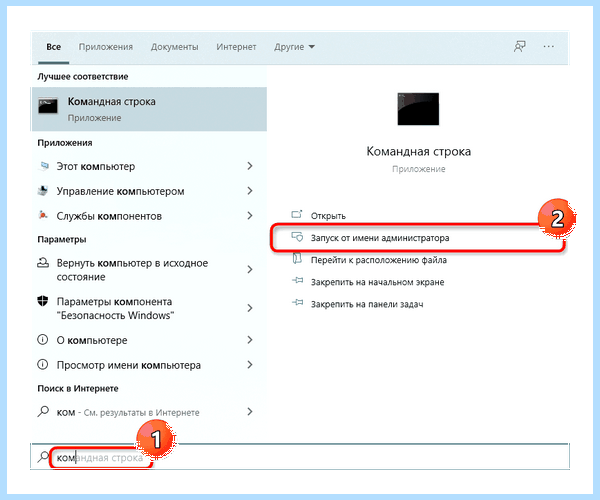This screenshot has height=500, width=600.
Task: Switch to the Все tab
Action: (54, 47)
